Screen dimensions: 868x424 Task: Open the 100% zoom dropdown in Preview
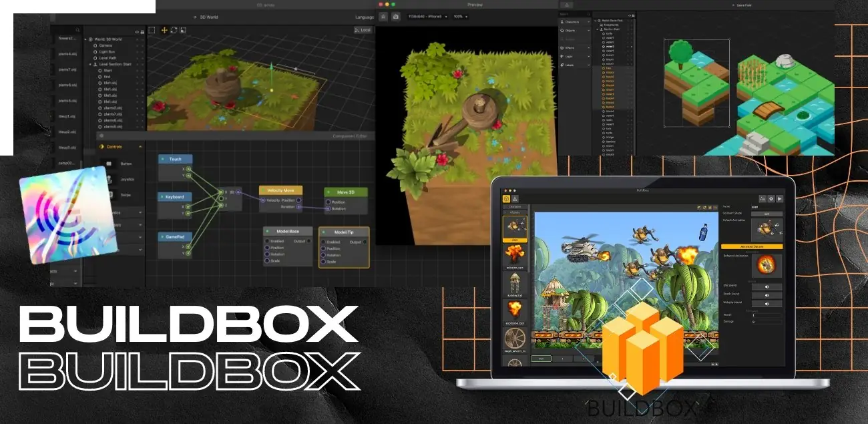pyautogui.click(x=461, y=16)
